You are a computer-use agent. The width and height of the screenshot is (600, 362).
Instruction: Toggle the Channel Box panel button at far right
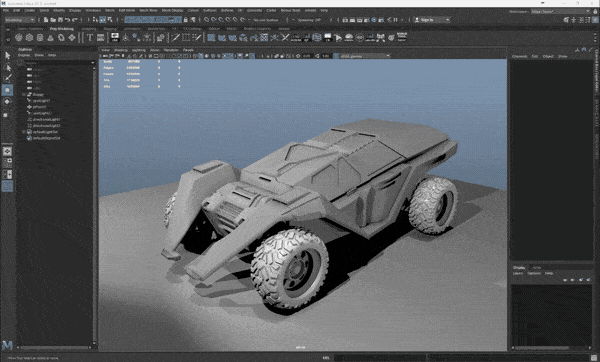point(595,20)
